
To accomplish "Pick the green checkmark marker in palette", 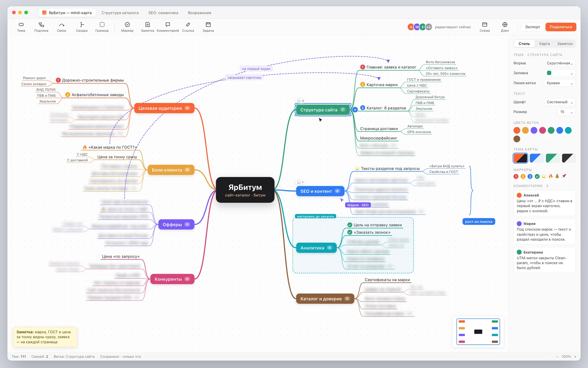I will (537, 176).
